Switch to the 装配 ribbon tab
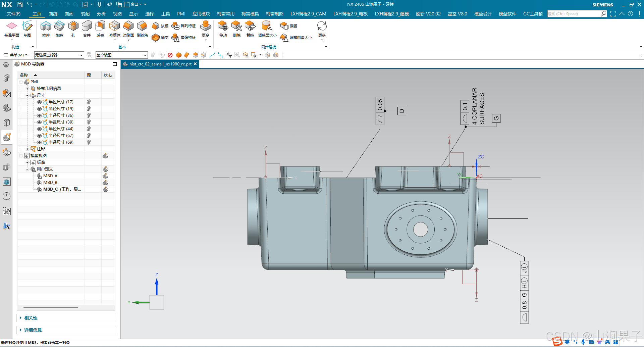Screen dimensions: 644x347 coord(85,14)
